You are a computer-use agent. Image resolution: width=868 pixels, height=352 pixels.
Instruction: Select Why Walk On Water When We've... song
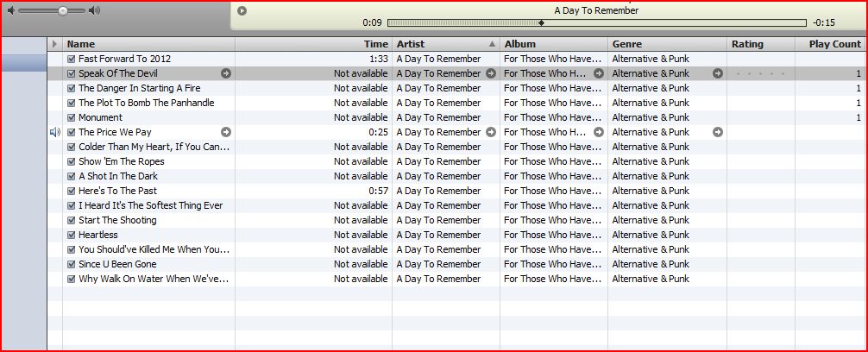tap(154, 279)
